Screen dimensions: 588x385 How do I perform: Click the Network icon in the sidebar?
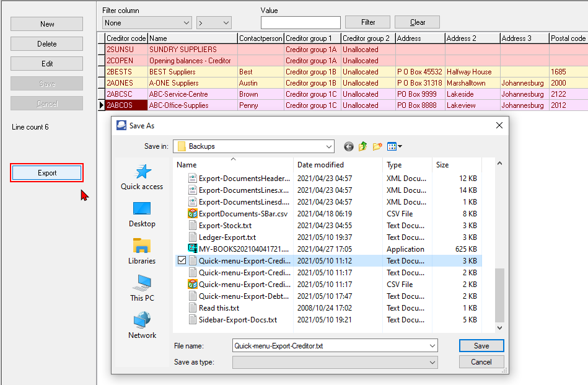coord(141,324)
